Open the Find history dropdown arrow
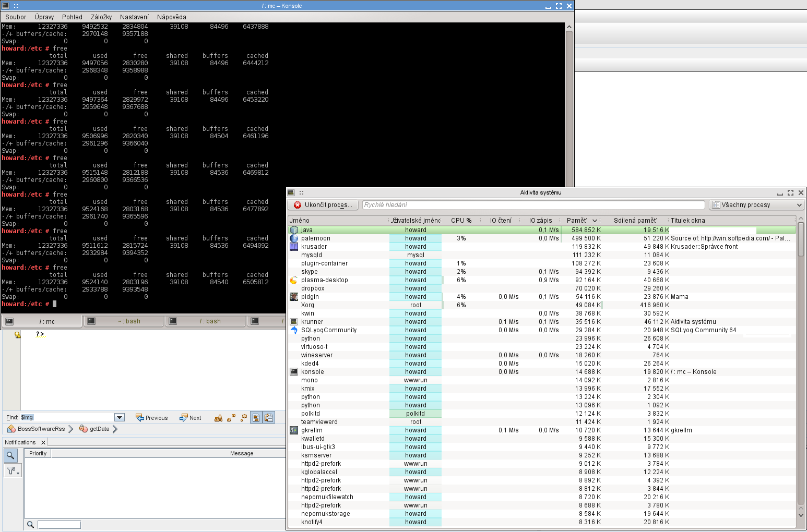This screenshot has height=532, width=807. (x=120, y=417)
